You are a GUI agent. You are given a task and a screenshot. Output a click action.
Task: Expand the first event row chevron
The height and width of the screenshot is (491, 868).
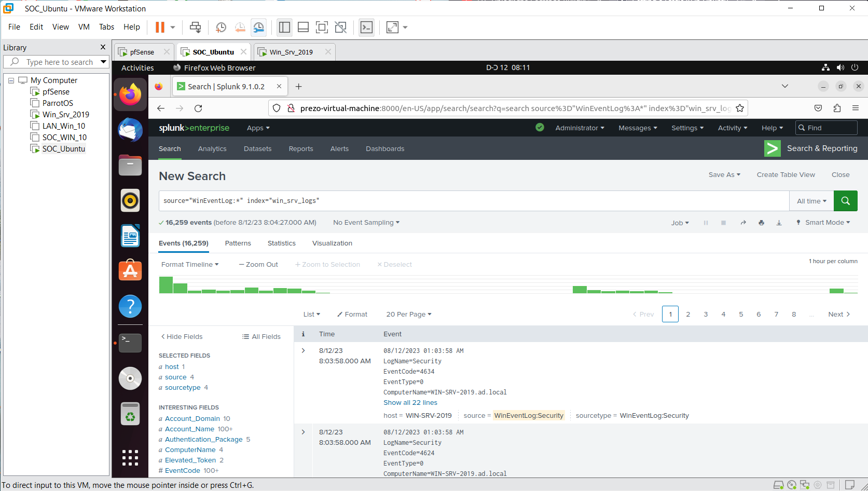coord(304,351)
